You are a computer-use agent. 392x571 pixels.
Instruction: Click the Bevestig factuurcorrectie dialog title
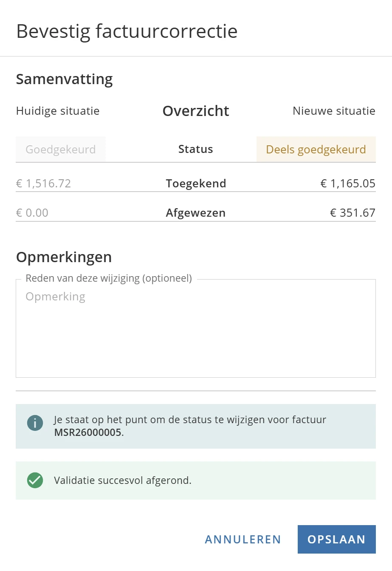coord(127,31)
